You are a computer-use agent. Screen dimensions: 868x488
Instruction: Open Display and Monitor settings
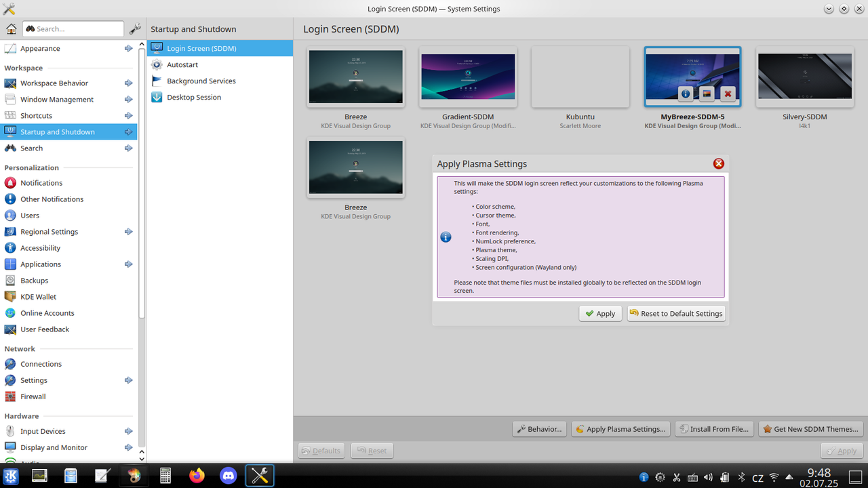coord(68,447)
